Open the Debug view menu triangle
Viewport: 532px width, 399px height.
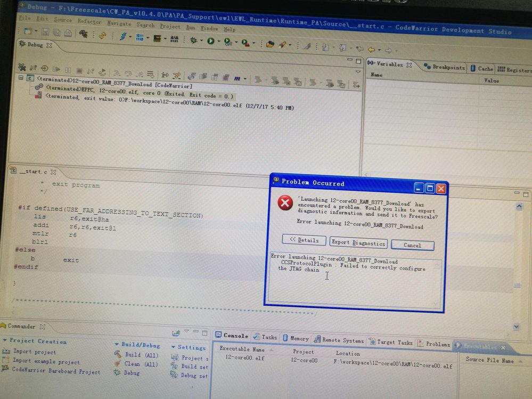click(x=358, y=72)
